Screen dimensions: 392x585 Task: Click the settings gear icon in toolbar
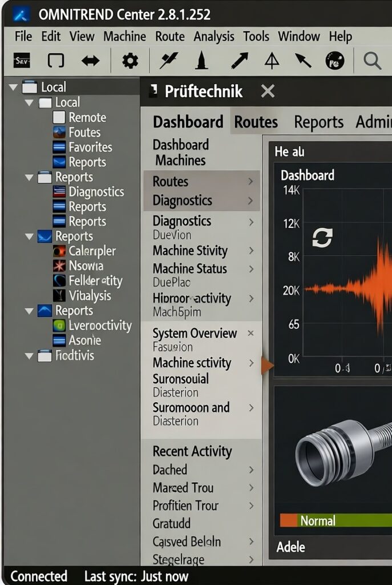click(x=130, y=61)
